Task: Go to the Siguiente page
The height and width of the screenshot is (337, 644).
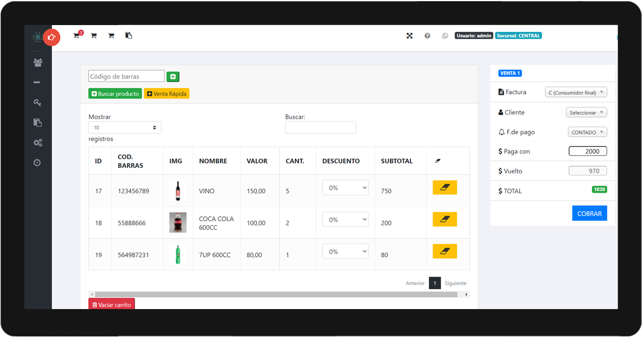Action: pyautogui.click(x=455, y=283)
